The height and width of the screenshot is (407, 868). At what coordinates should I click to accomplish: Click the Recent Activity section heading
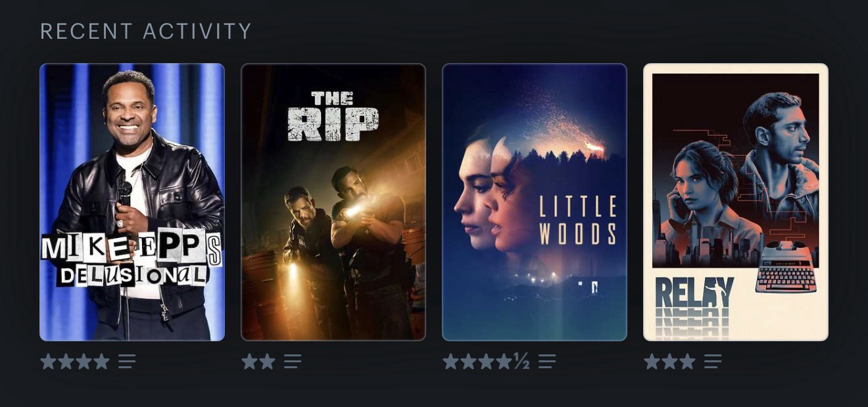pos(146,31)
